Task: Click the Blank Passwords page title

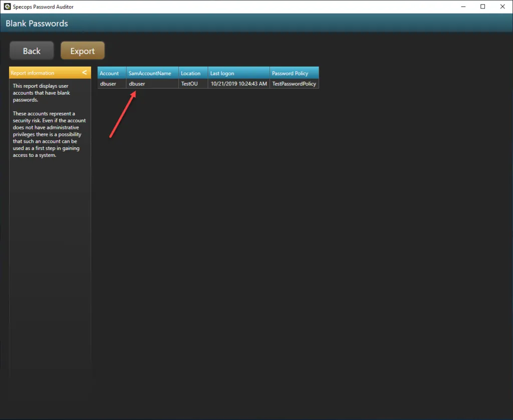Action: point(37,24)
